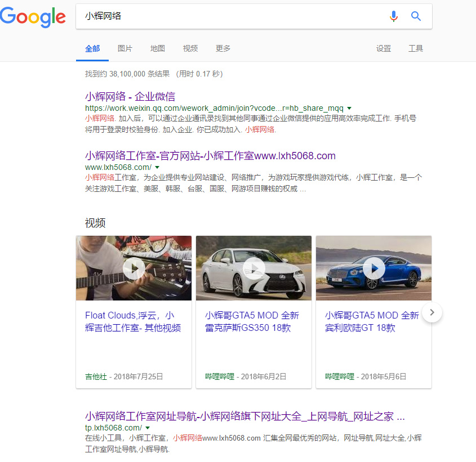
Task: Submit the search with the magnifier icon
Action: [x=416, y=16]
